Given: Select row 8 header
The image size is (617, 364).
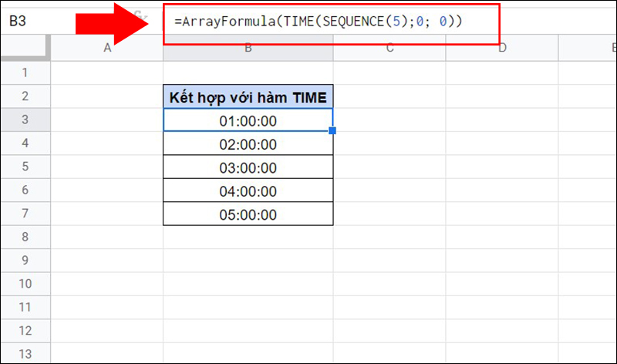Looking at the screenshot, I should (x=25, y=237).
